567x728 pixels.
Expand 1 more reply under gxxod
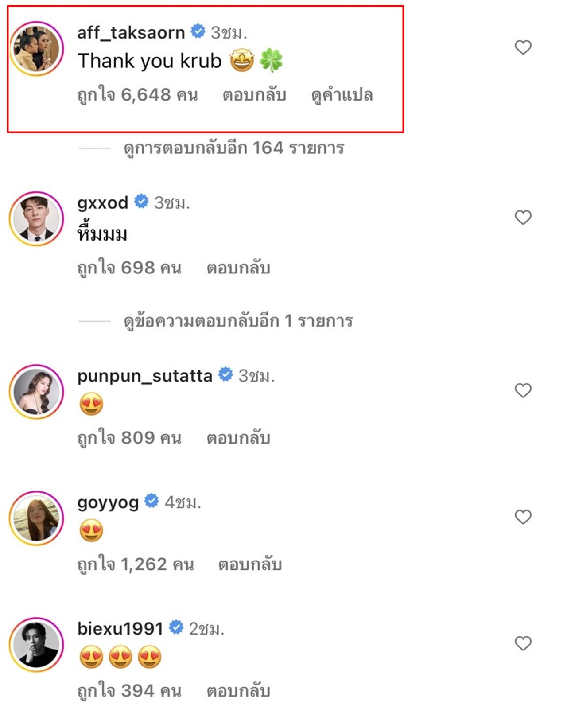tap(238, 321)
